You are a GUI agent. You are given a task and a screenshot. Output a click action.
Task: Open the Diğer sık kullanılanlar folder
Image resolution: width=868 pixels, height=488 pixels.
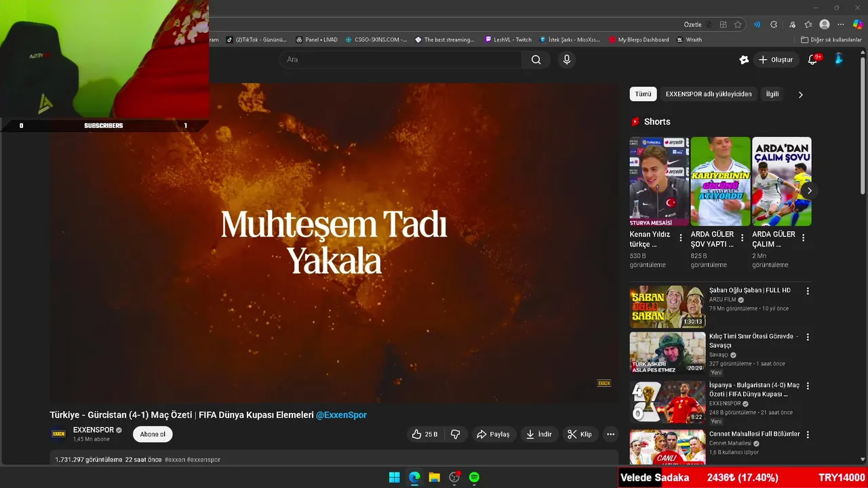coord(831,40)
